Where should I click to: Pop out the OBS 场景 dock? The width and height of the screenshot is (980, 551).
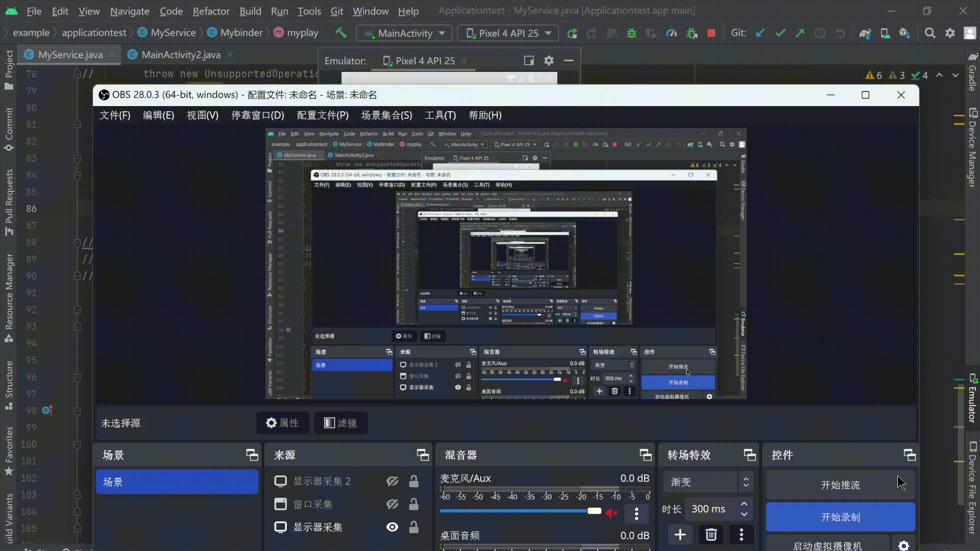click(252, 455)
